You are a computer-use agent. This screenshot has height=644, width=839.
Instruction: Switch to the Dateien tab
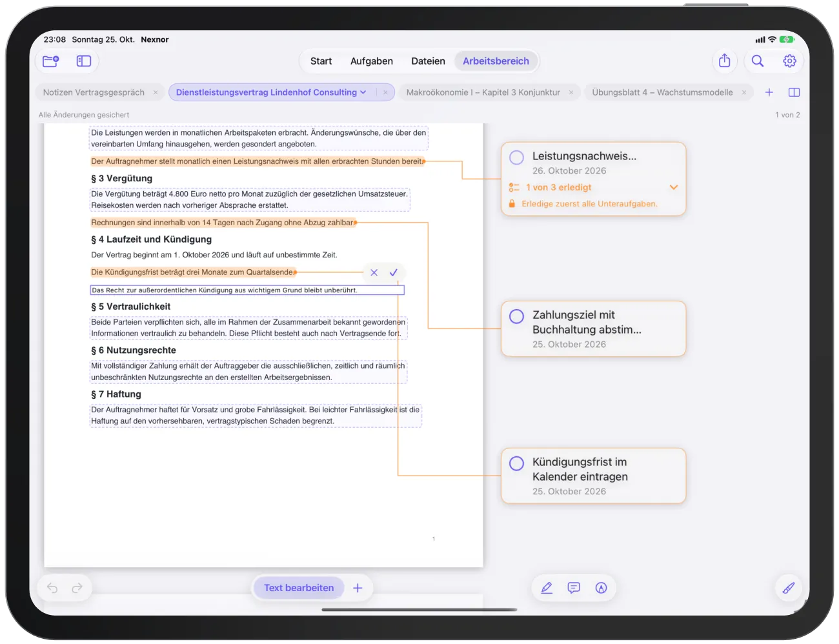pyautogui.click(x=428, y=61)
